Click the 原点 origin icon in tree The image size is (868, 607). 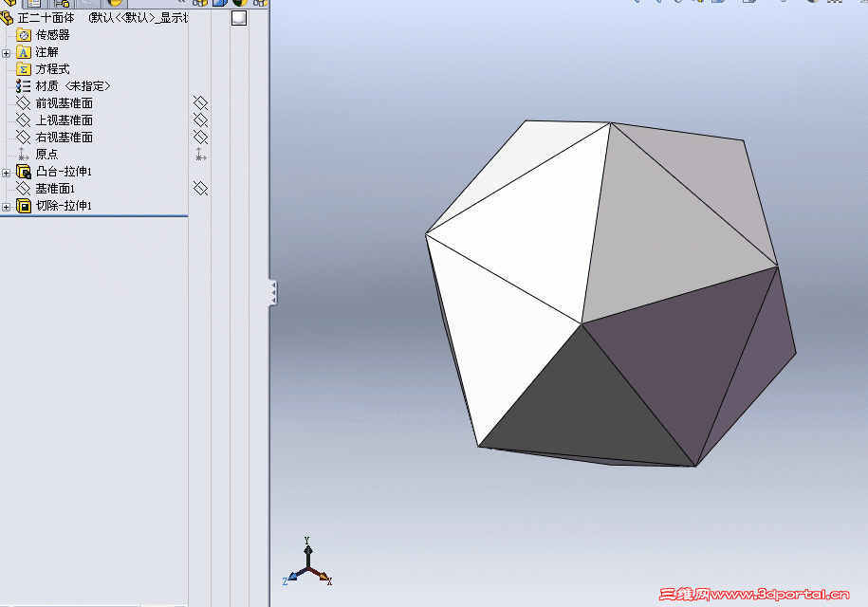pyautogui.click(x=24, y=155)
